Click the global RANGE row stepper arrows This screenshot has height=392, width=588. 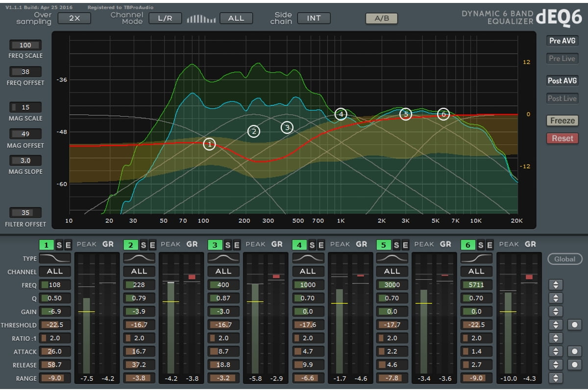(556, 378)
